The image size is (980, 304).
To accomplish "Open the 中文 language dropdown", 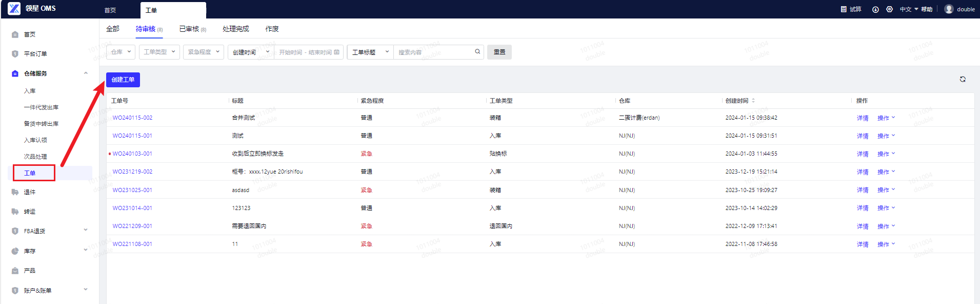I will [x=909, y=9].
